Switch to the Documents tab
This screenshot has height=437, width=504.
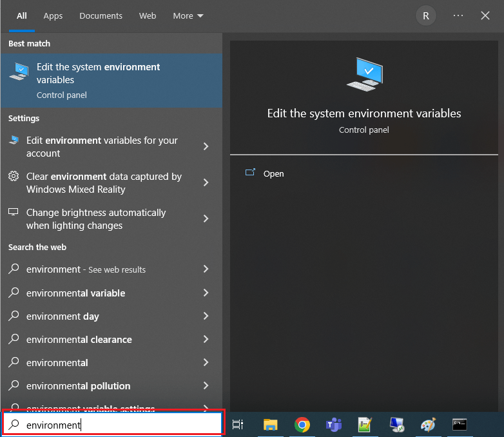point(101,15)
